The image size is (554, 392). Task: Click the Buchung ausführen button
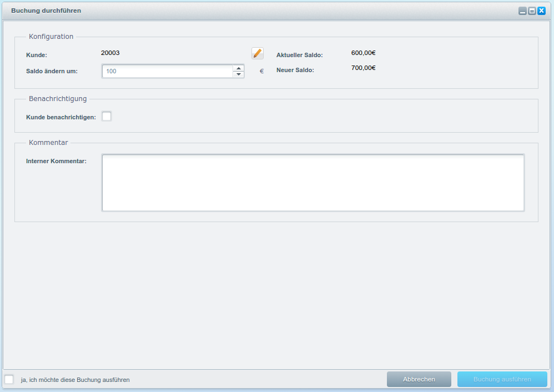coord(502,379)
